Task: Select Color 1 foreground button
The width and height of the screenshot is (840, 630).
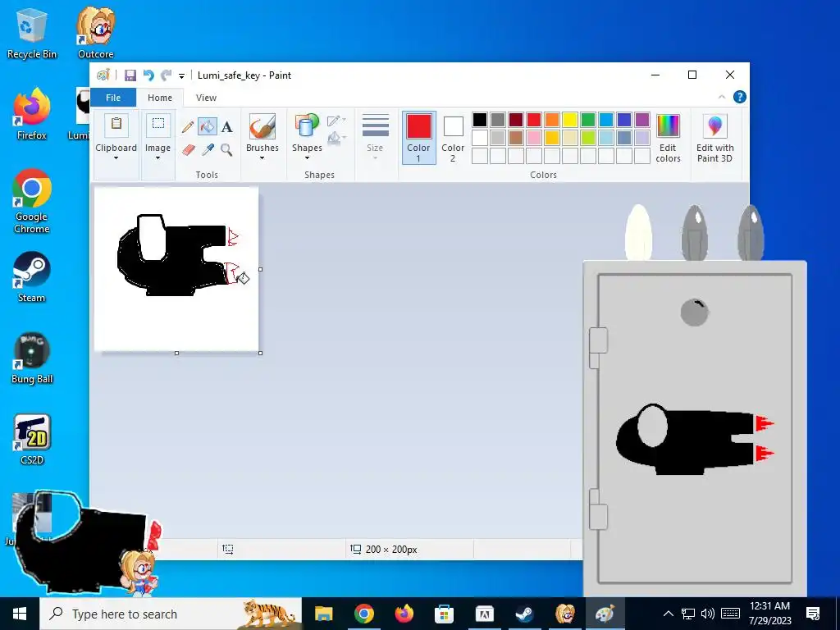Action: [x=419, y=138]
